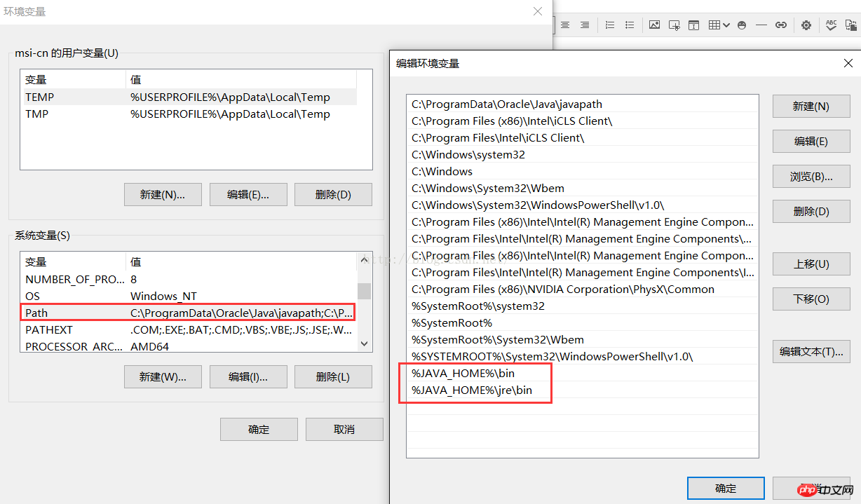
Task: Select C:\ProgramData\Oracle\Java\javapath entry
Action: 582,104
